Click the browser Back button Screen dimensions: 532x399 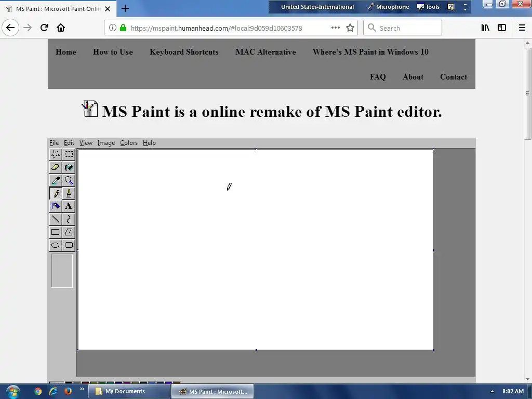(x=10, y=28)
